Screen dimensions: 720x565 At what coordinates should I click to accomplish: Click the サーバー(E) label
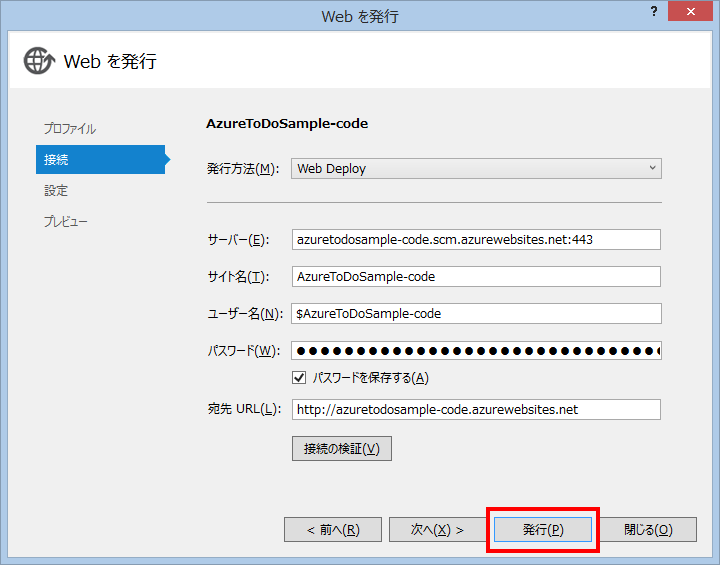coord(238,240)
